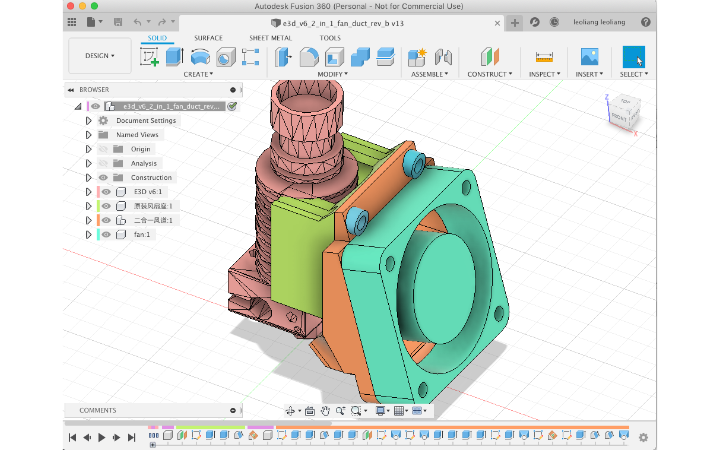This screenshot has height=450, width=720.
Task: Select the Fillet tool icon
Action: (309, 57)
